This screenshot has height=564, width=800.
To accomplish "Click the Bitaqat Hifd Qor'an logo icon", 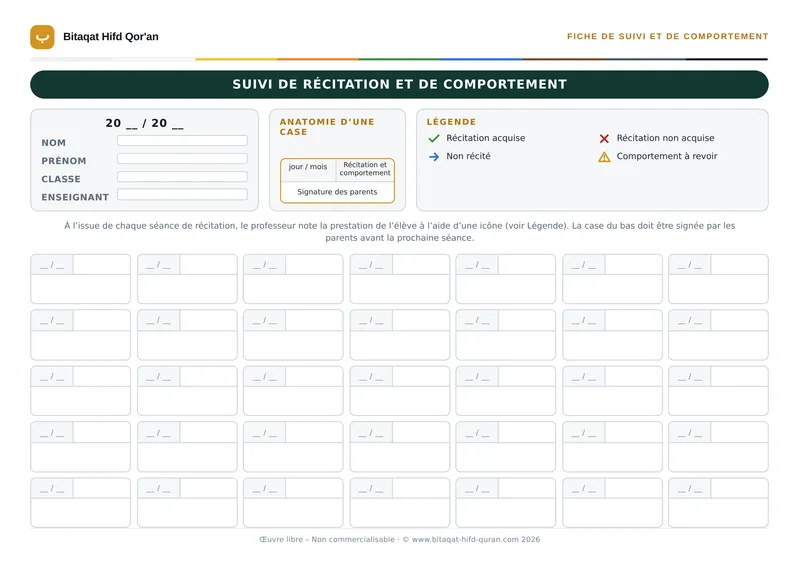I will coord(42,37).
